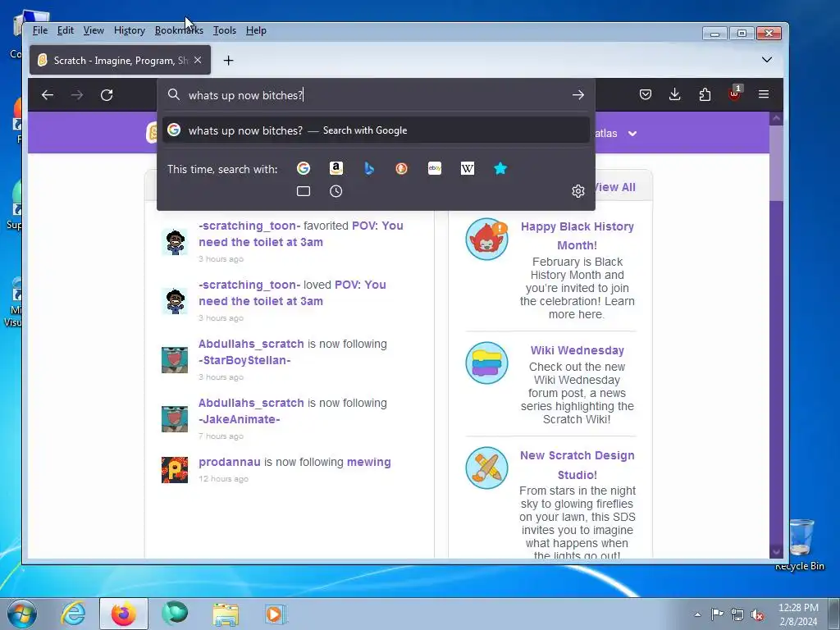Open a new tab with plus
Viewport: 840px width, 630px height.
point(228,61)
